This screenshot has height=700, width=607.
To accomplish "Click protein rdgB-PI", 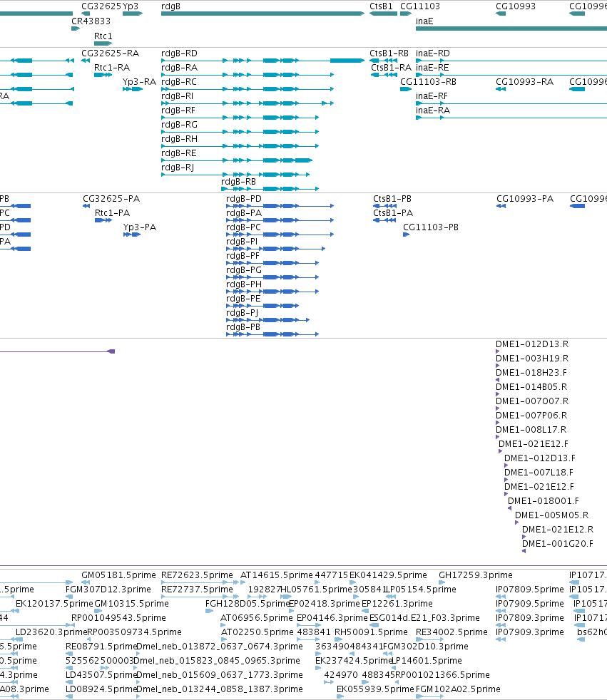I will coord(275,249).
